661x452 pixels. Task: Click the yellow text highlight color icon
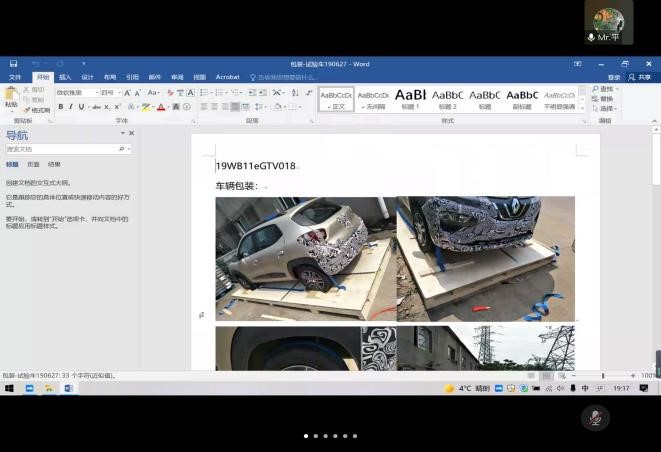pyautogui.click(x=145, y=107)
